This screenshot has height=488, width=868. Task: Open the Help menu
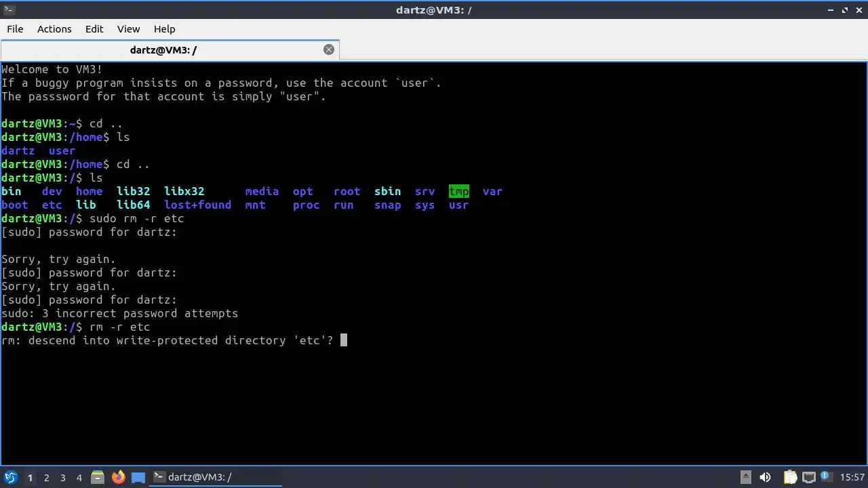(164, 29)
